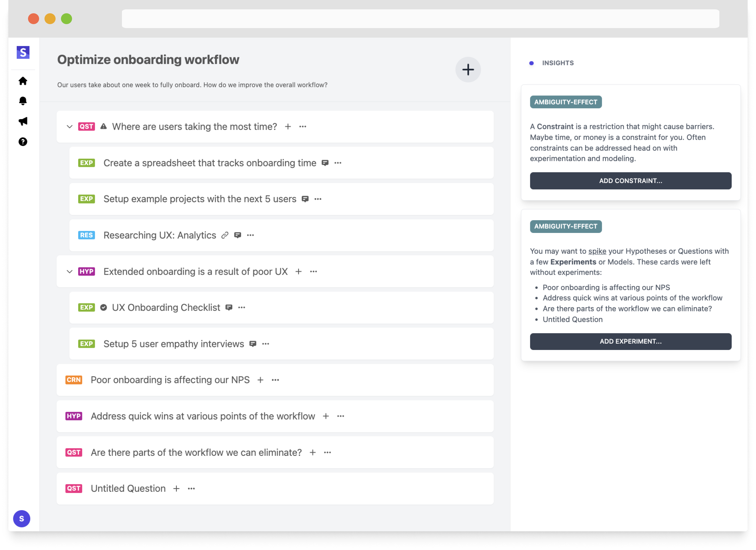
Task: Add child to 'Poor onboarding is affecting our NPS'
Action: [x=261, y=380]
